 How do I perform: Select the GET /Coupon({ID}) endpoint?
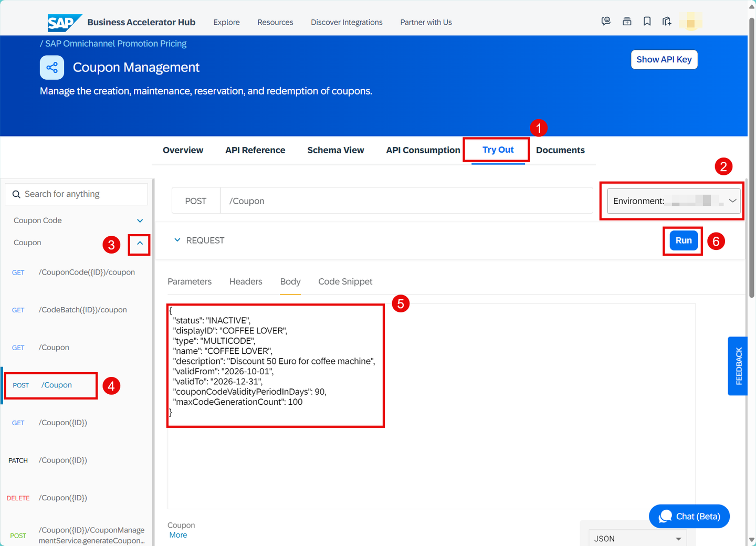[x=76, y=423]
